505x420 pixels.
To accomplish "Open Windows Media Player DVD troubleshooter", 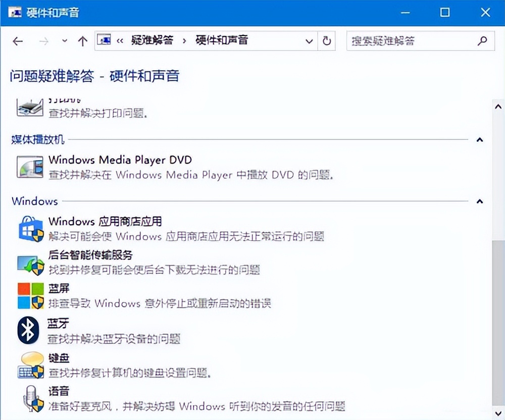I will coord(120,160).
